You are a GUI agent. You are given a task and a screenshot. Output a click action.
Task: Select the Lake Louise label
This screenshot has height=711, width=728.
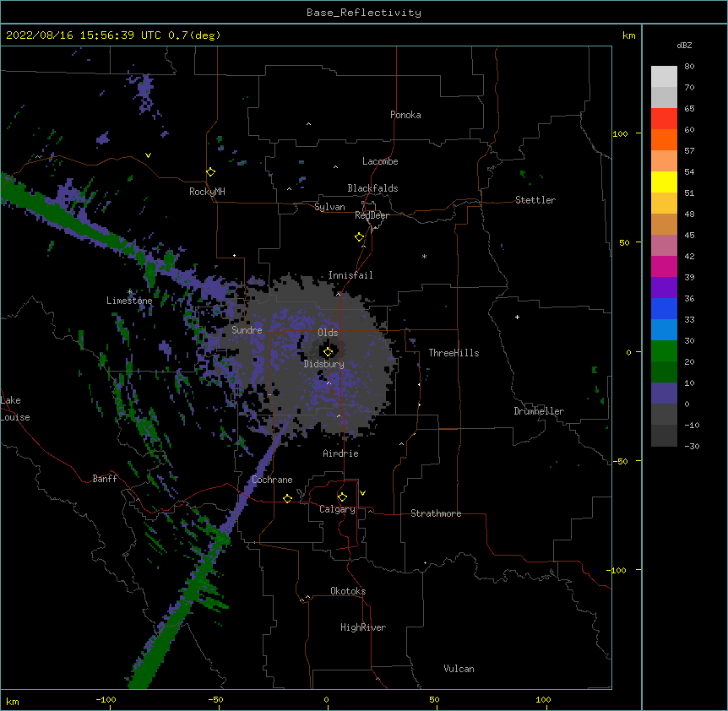(x=15, y=409)
